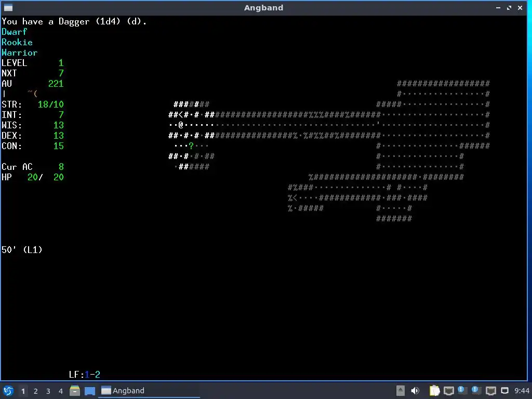Minimize the Angband window
This screenshot has height=399, width=532.
click(498, 7)
